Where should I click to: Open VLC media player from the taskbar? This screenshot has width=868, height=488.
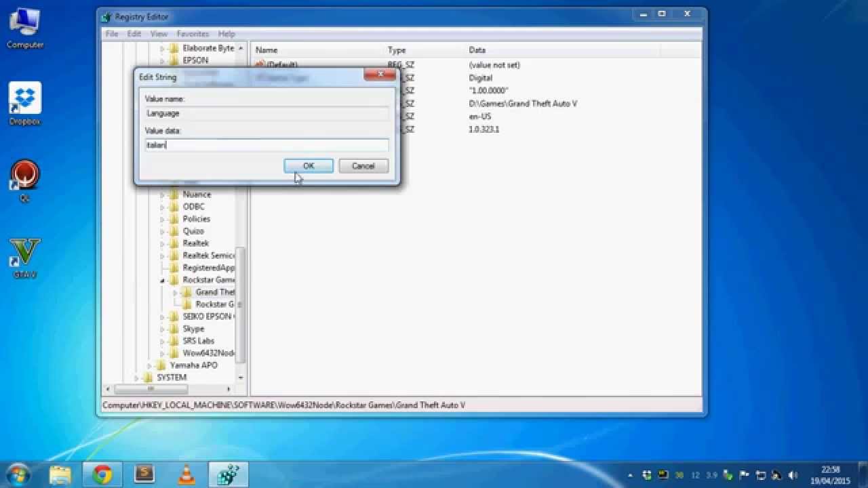186,474
